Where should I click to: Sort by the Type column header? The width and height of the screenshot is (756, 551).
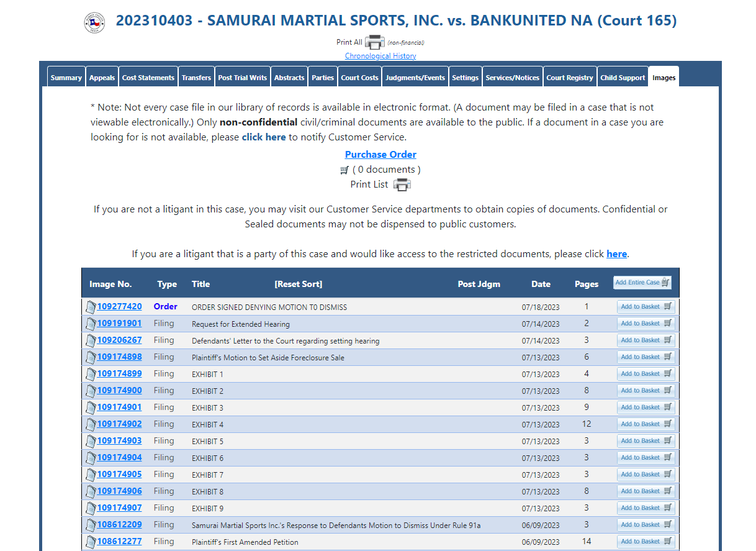(167, 284)
